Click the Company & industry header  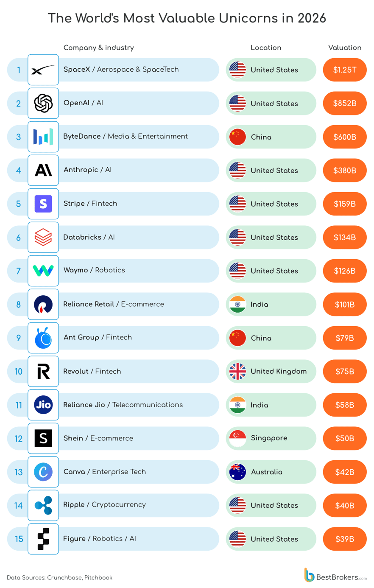click(x=99, y=48)
